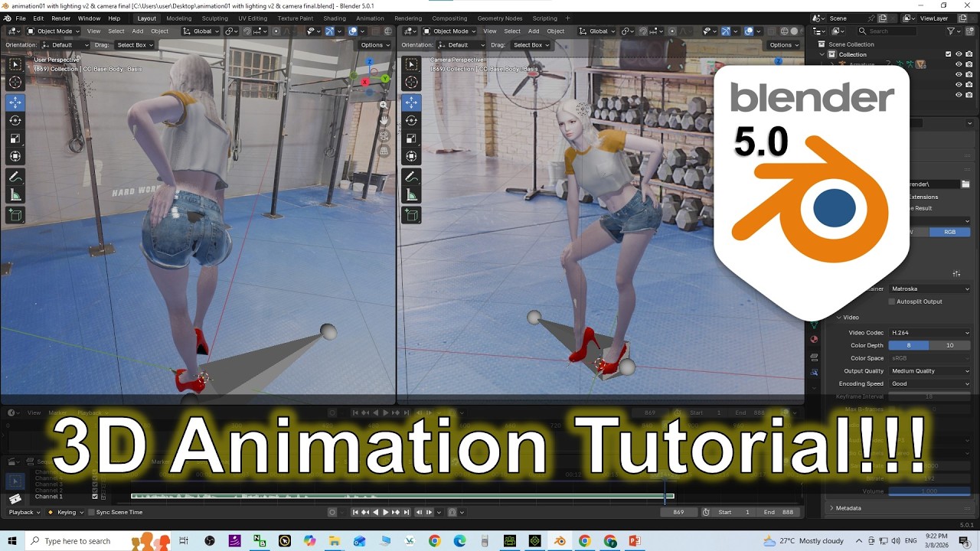Viewport: 980px width, 551px height.
Task: Open the File menu
Action: (x=21, y=18)
